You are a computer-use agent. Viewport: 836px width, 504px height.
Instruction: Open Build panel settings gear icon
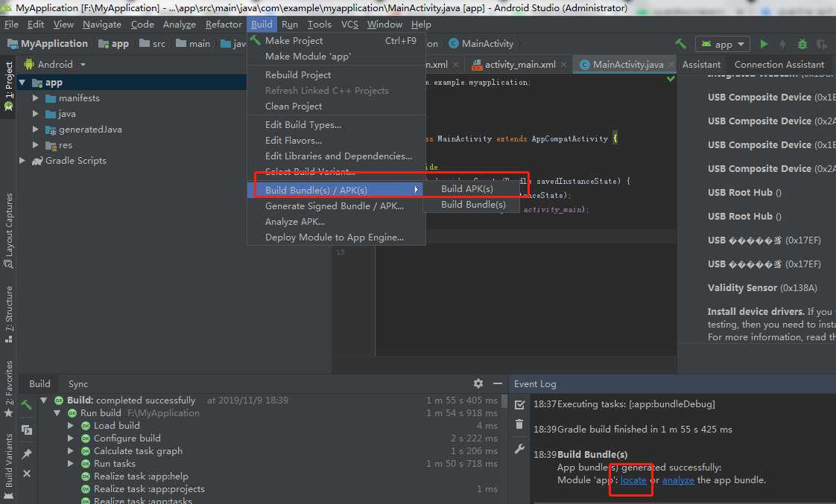(x=478, y=383)
